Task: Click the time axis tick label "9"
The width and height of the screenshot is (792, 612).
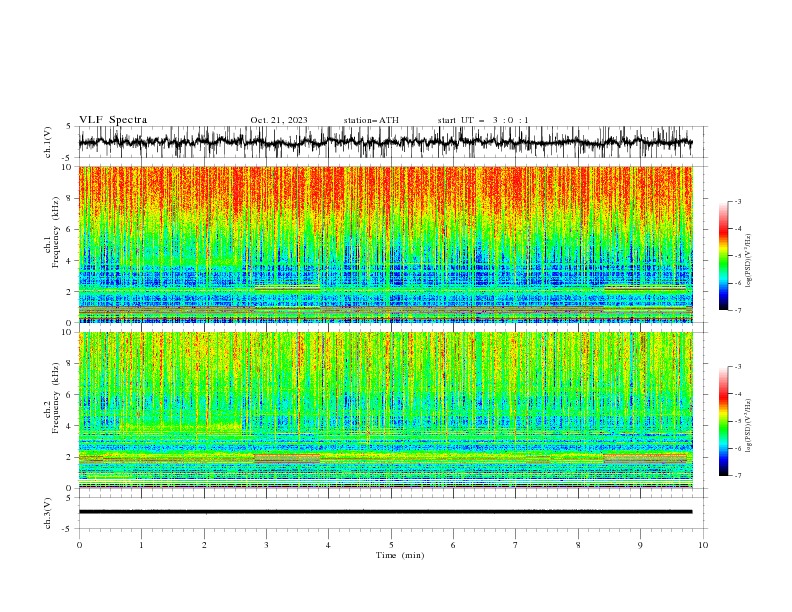Action: pyautogui.click(x=640, y=545)
